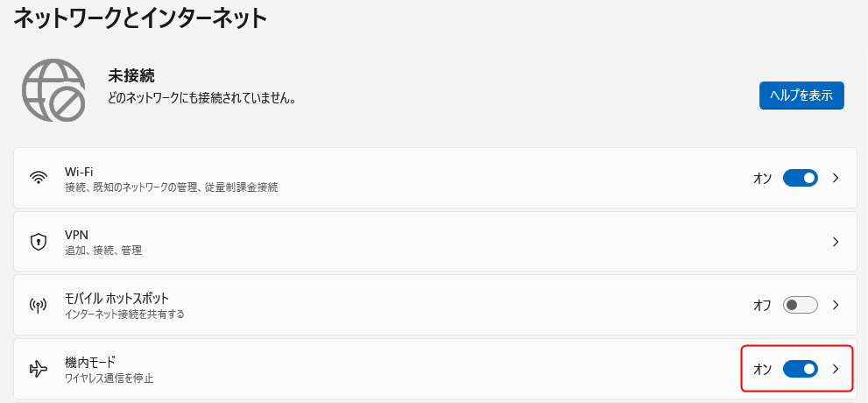Click the Wi-Fi signal icon
This screenshot has width=868, height=403.
38,178
